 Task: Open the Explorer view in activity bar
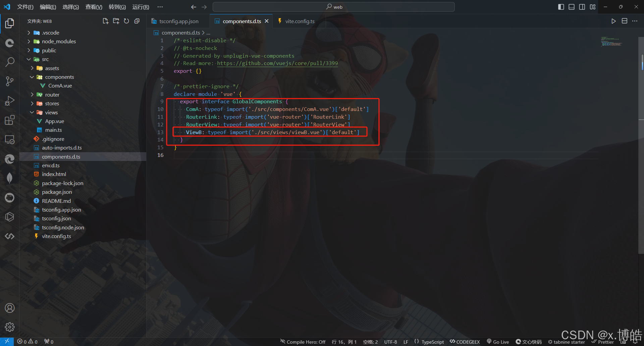pos(10,23)
